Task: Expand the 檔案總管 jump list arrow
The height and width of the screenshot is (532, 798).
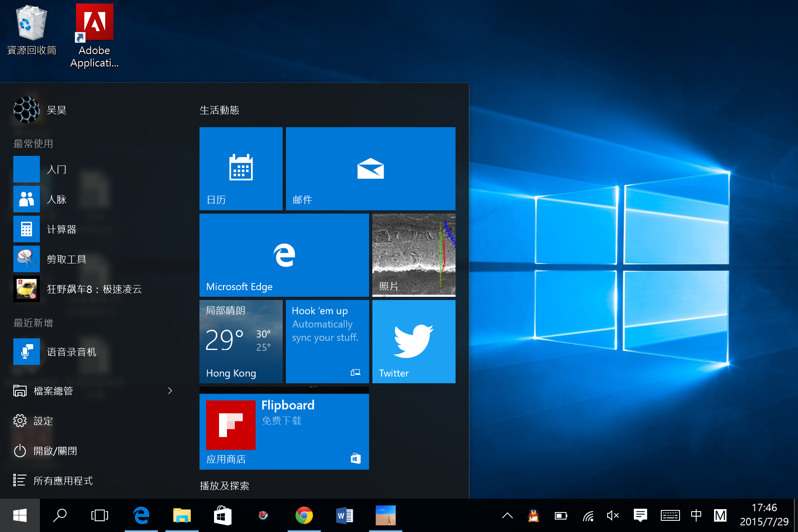Action: (170, 391)
